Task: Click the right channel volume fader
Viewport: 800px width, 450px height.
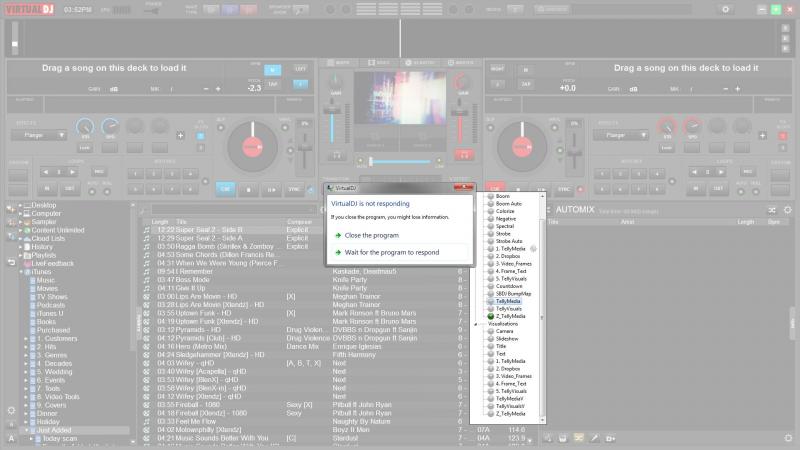Action: [x=460, y=124]
